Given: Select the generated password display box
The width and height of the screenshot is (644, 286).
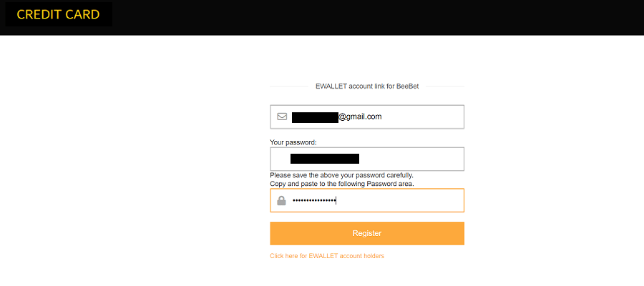Looking at the screenshot, I should point(367,159).
